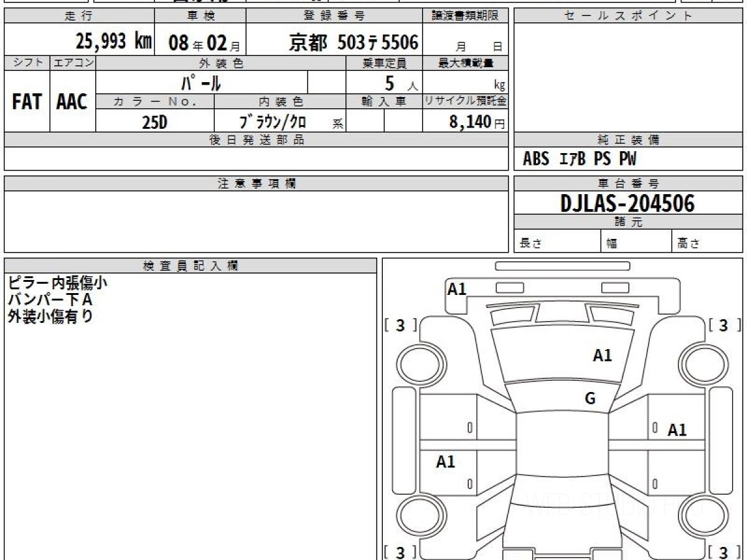Click the mileage value 25,993 km
The width and height of the screenshot is (747, 560).
(x=113, y=42)
